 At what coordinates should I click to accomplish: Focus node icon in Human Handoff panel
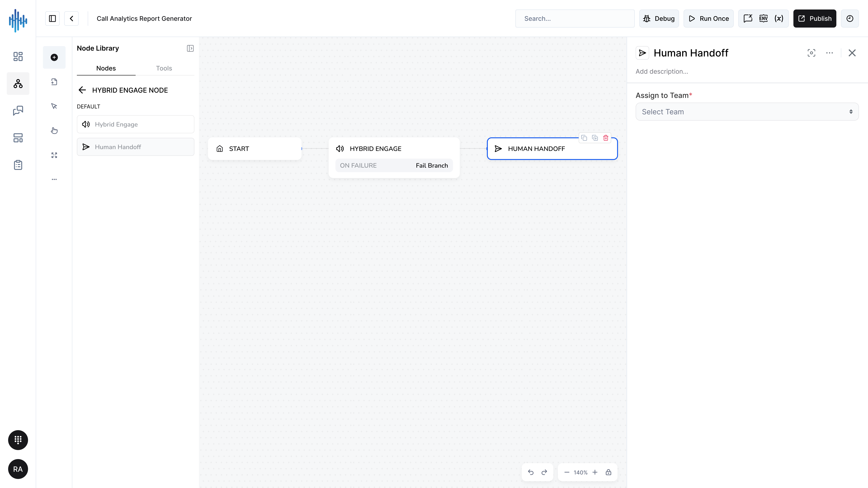click(x=811, y=53)
